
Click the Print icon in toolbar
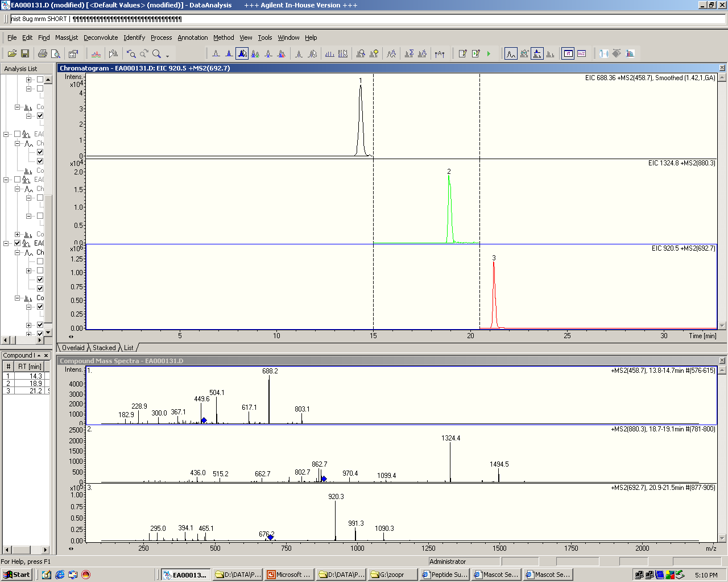pyautogui.click(x=42, y=53)
